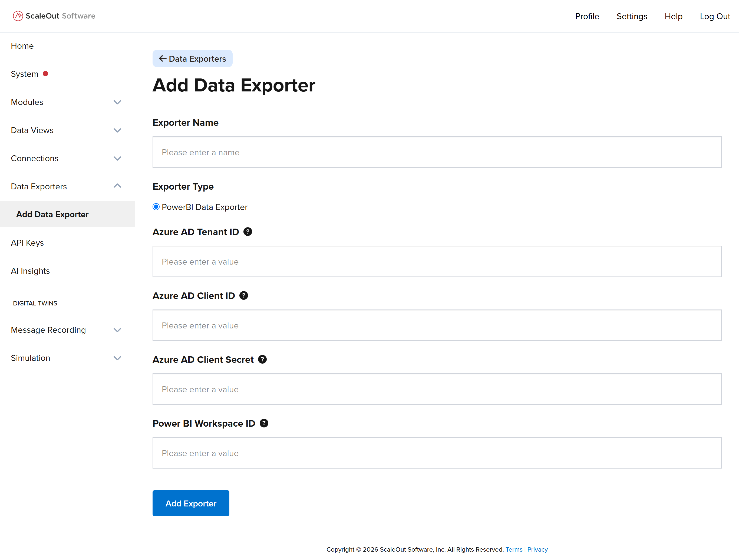Screen dimensions: 739x560
Task: Click the red System status dot
Action: 45,74
